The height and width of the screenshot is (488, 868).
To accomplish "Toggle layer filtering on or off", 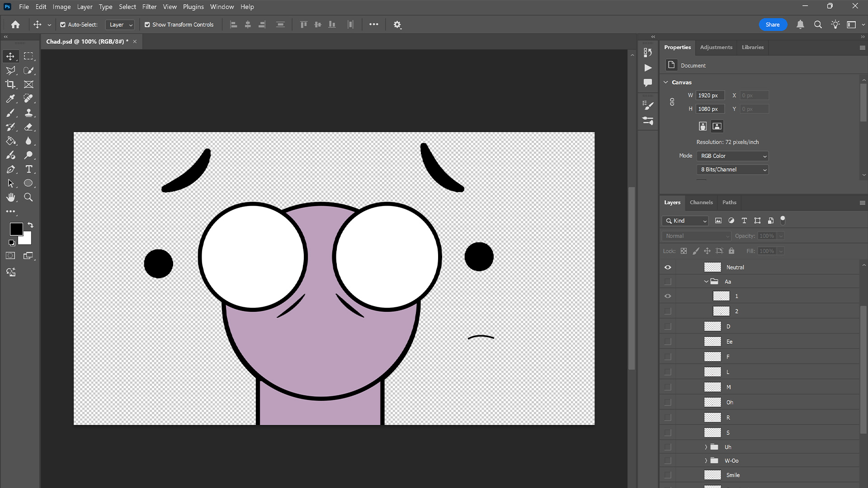I will click(783, 221).
